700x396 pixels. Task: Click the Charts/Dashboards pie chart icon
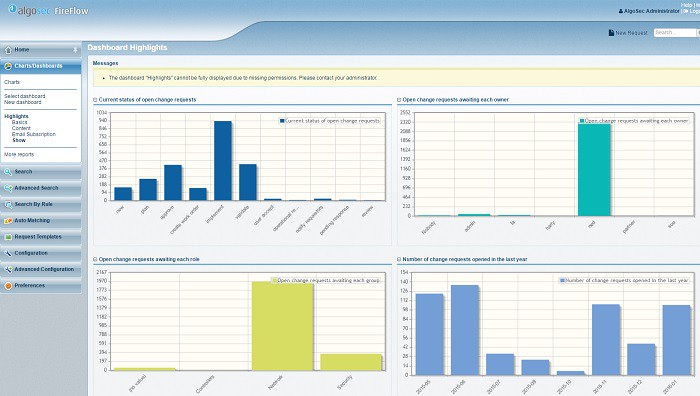pos(8,66)
